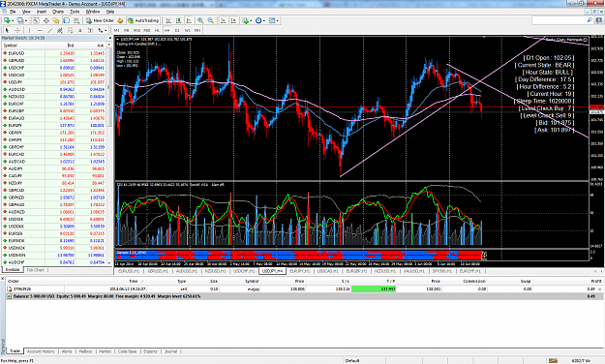Toggle chart shift icon
Screen dimensions: 605x364
point(233,20)
